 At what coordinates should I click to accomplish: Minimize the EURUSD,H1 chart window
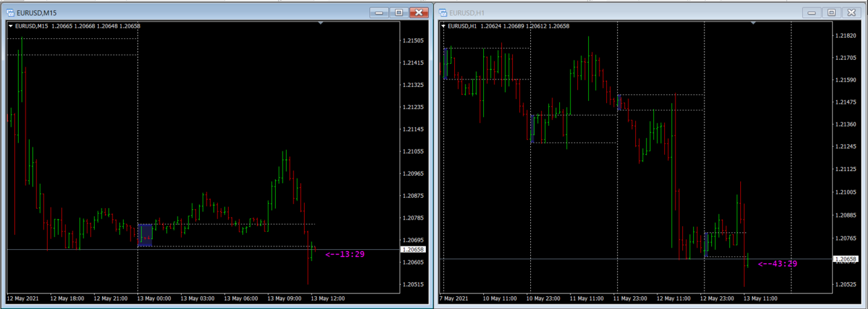pyautogui.click(x=812, y=12)
